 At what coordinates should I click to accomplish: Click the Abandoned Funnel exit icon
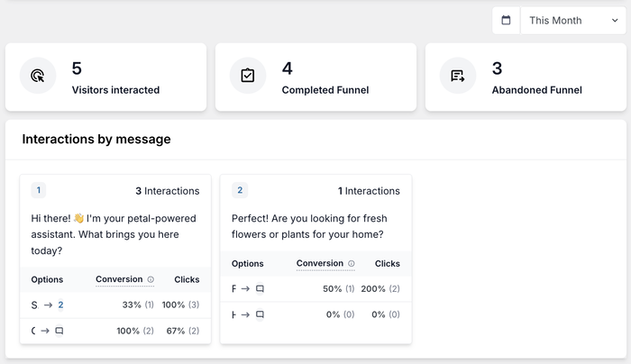458,77
